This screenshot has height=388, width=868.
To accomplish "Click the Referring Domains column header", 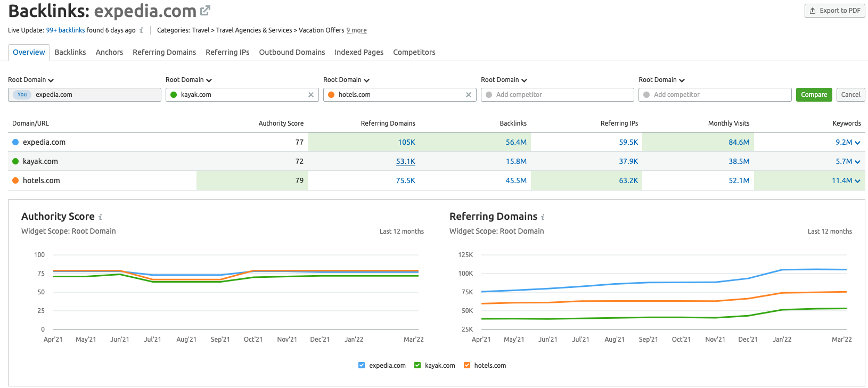I will click(x=388, y=123).
